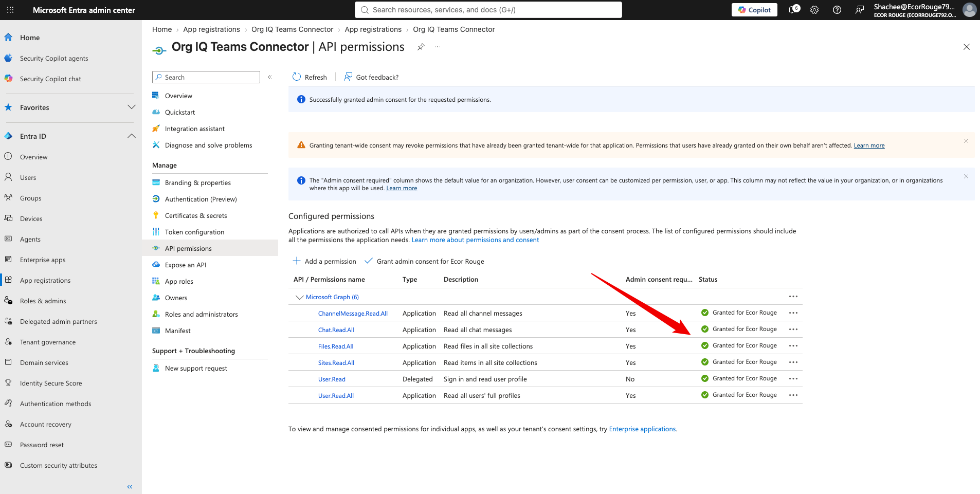Click the Home breadcrumb link

tap(162, 29)
